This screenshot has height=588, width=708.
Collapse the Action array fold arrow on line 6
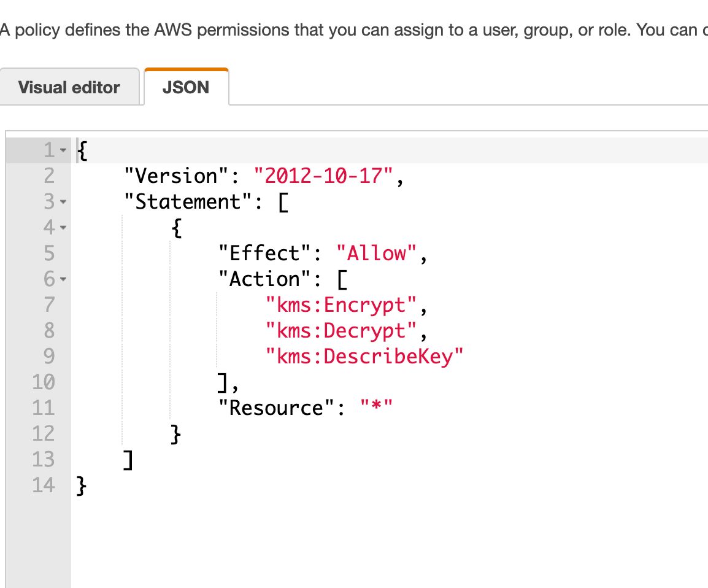(63, 279)
